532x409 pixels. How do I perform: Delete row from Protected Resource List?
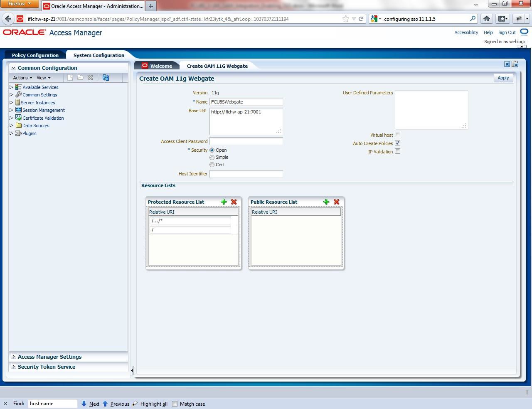(234, 202)
